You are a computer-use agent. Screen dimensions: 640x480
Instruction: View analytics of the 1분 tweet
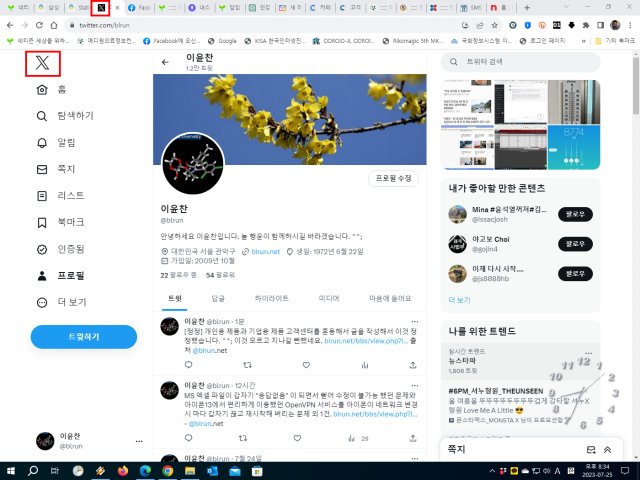pos(365,364)
